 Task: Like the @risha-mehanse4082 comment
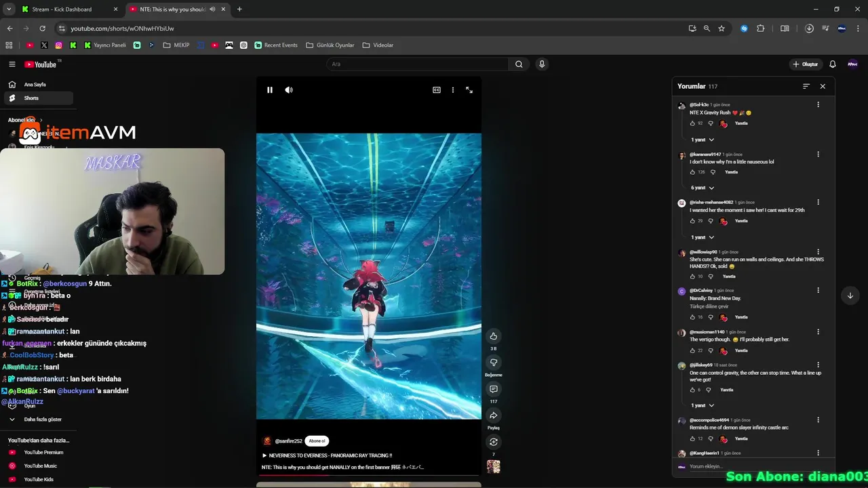click(692, 221)
